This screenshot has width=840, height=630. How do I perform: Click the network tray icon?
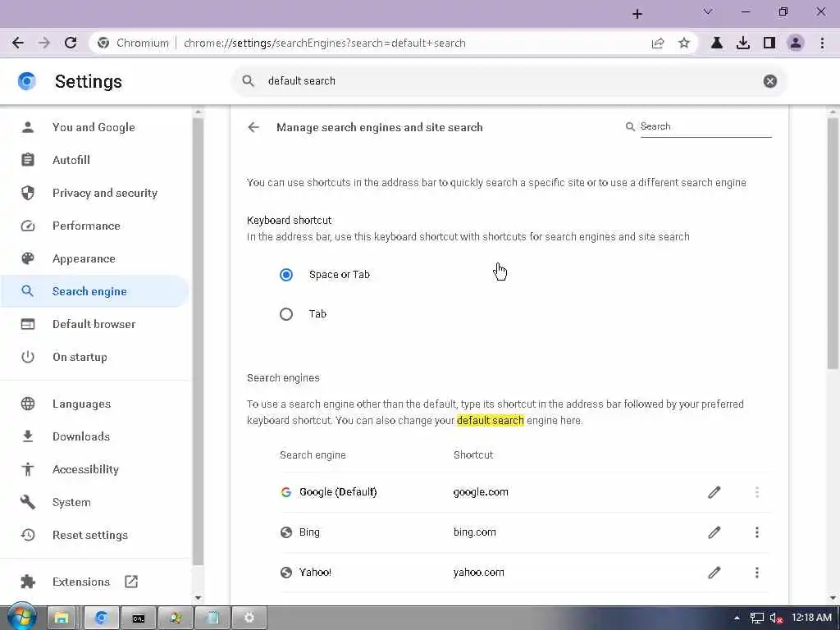[756, 619]
